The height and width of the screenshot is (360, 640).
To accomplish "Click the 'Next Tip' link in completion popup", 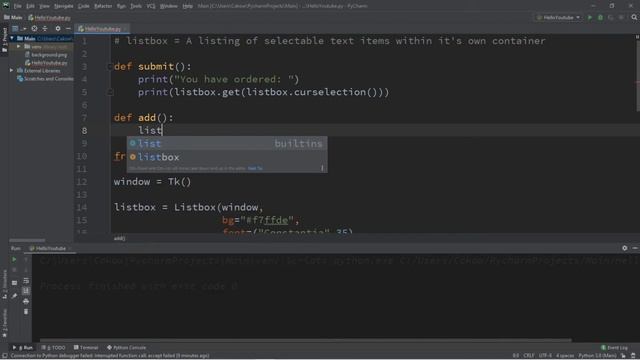I will pyautogui.click(x=255, y=168).
